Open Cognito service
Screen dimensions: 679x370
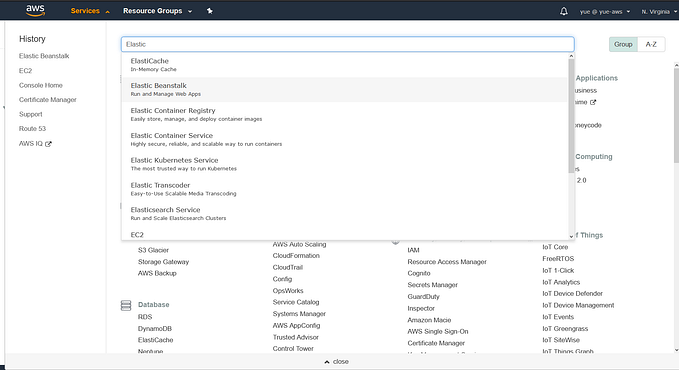pos(419,273)
